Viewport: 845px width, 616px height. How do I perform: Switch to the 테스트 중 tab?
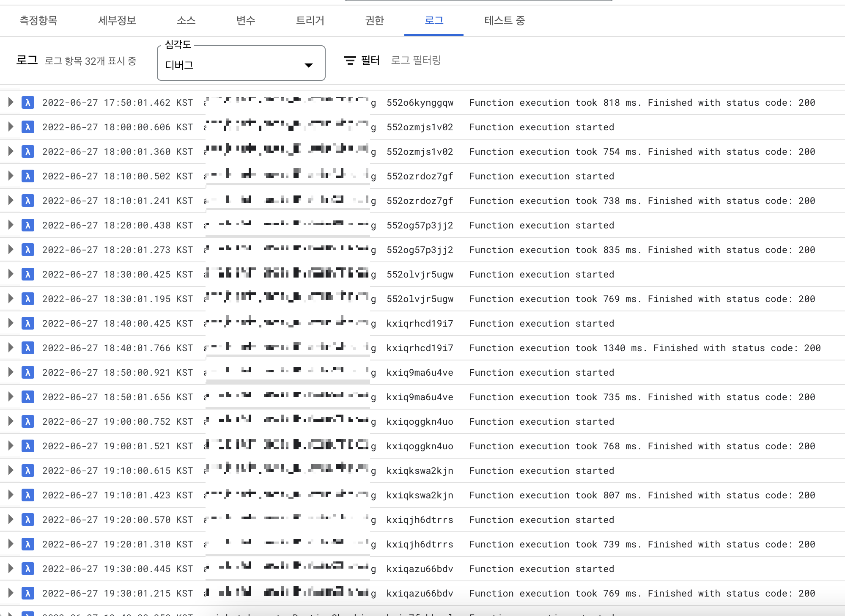[505, 20]
